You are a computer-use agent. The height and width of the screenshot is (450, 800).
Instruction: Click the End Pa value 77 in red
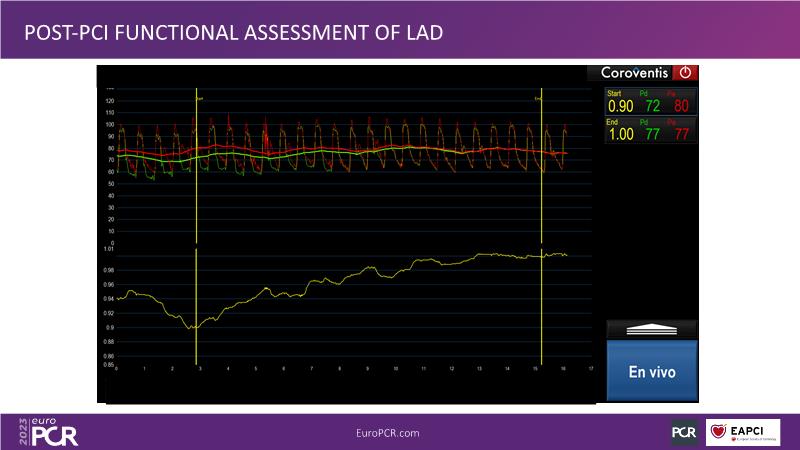tap(682, 132)
